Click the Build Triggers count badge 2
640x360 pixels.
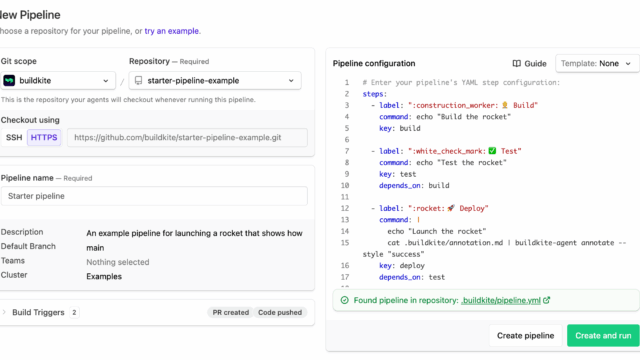(74, 312)
